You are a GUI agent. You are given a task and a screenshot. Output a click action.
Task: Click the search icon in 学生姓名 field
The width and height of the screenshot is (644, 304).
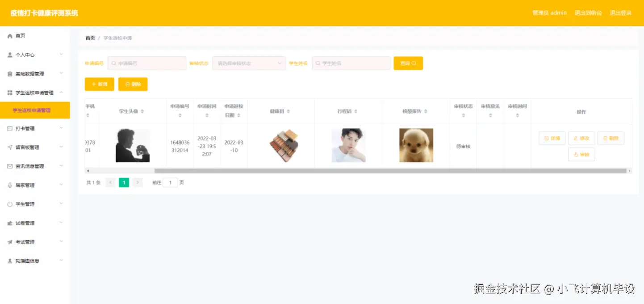click(318, 63)
